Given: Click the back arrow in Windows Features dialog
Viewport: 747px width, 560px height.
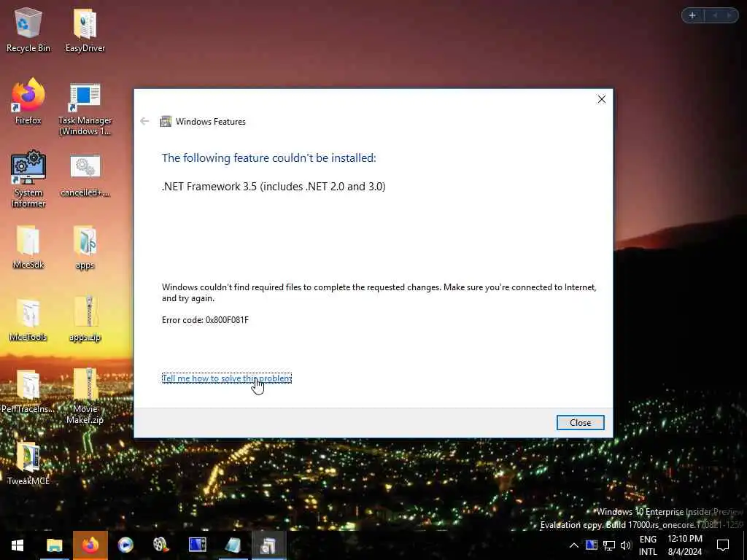Looking at the screenshot, I should coord(144,122).
